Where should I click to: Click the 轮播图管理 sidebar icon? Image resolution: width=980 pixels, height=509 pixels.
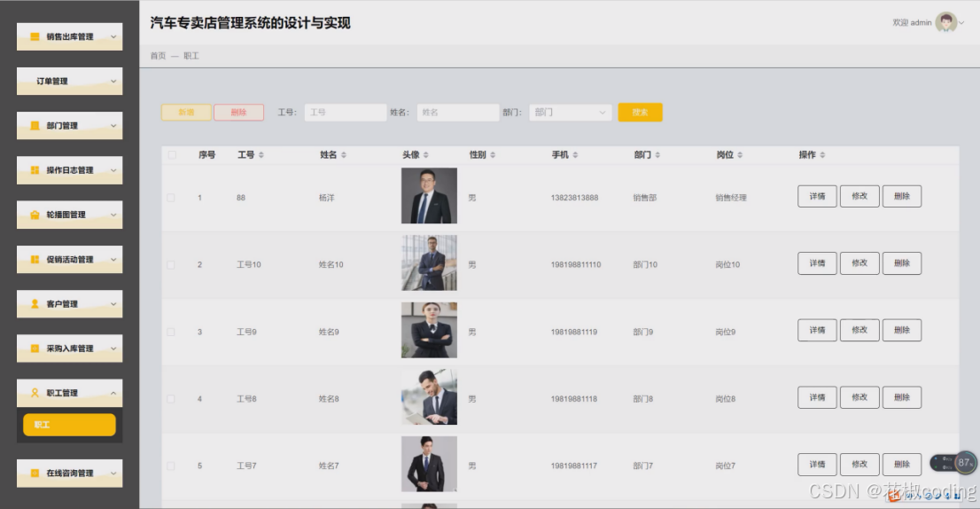(x=35, y=215)
